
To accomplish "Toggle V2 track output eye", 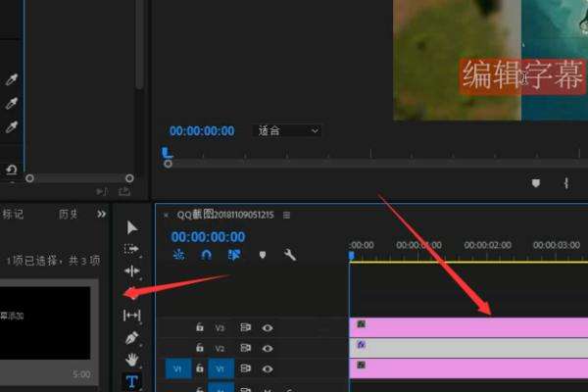I will (x=267, y=348).
